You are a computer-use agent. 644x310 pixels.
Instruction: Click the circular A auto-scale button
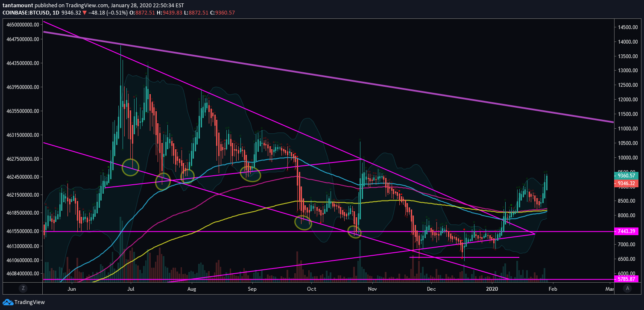[x=627, y=289]
